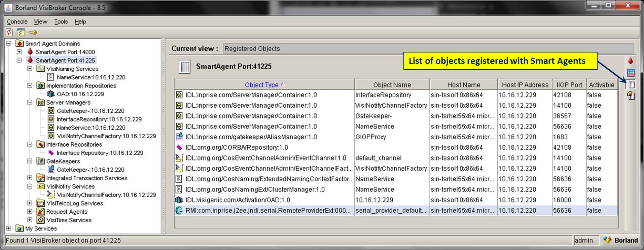Click the Current view Registered Objects field

(x=428, y=48)
